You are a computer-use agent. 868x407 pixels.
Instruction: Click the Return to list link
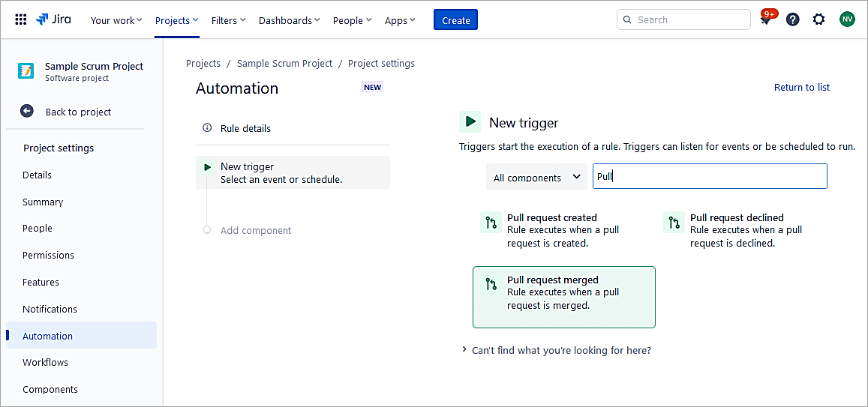coord(801,88)
